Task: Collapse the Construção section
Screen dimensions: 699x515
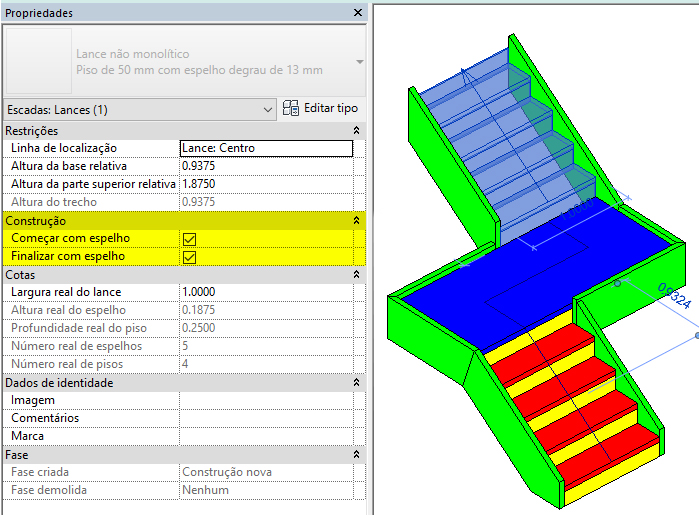Action: click(x=357, y=220)
